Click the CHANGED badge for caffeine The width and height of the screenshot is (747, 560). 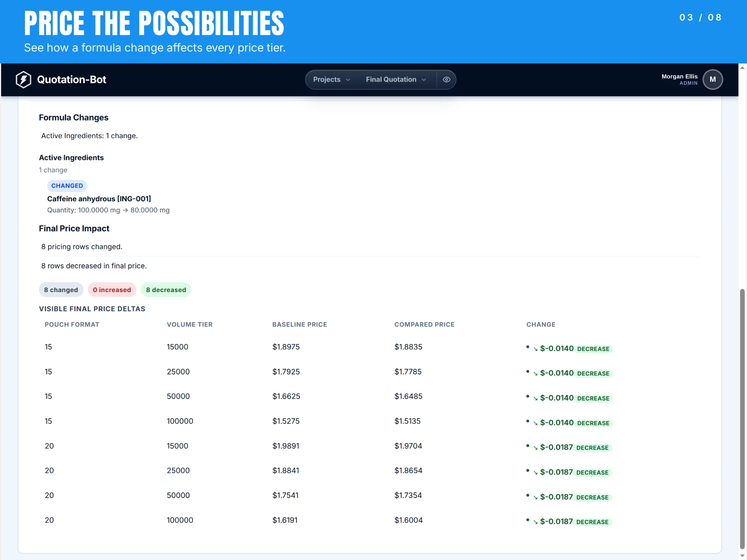67,186
